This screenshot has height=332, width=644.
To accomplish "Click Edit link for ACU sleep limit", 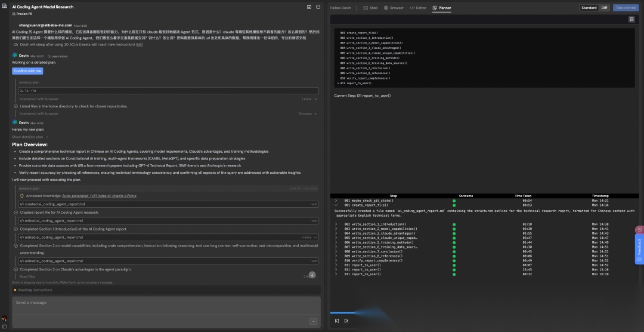I will coord(140,44).
